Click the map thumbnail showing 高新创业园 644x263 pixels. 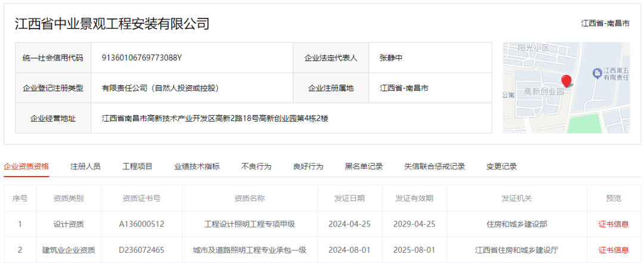pos(566,88)
